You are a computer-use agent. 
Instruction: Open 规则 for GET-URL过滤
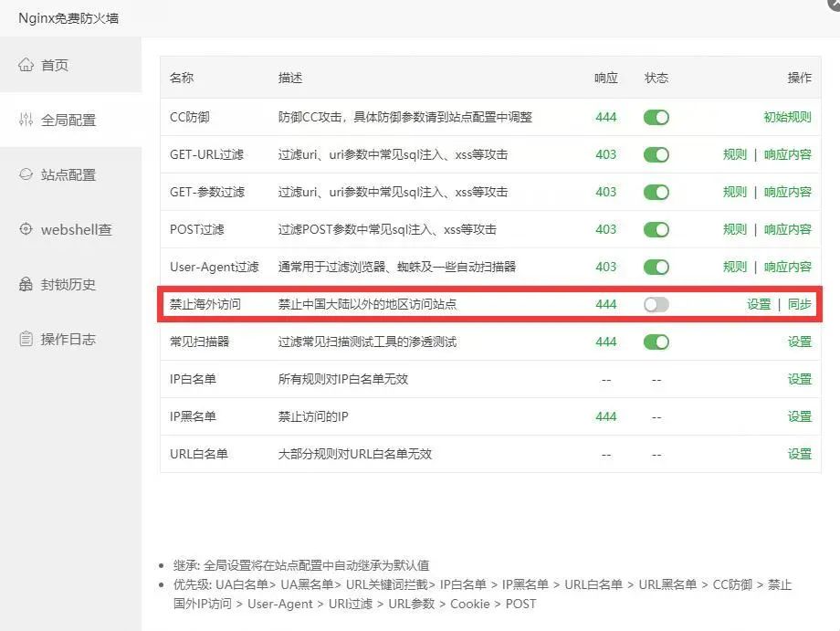(x=734, y=155)
